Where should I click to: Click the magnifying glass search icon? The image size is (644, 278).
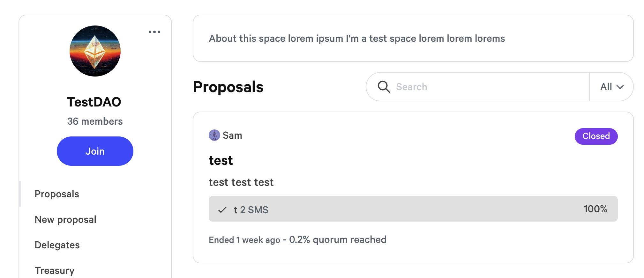tap(384, 87)
